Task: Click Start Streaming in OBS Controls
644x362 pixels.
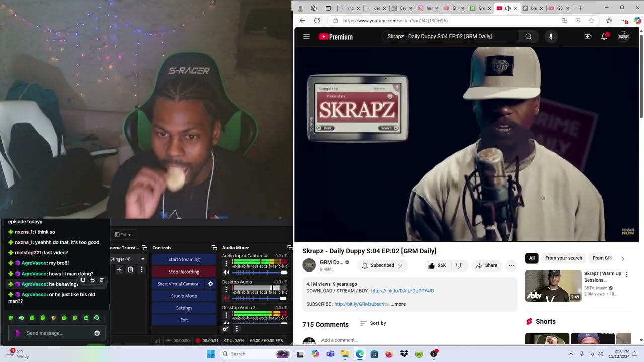Action: [184, 259]
